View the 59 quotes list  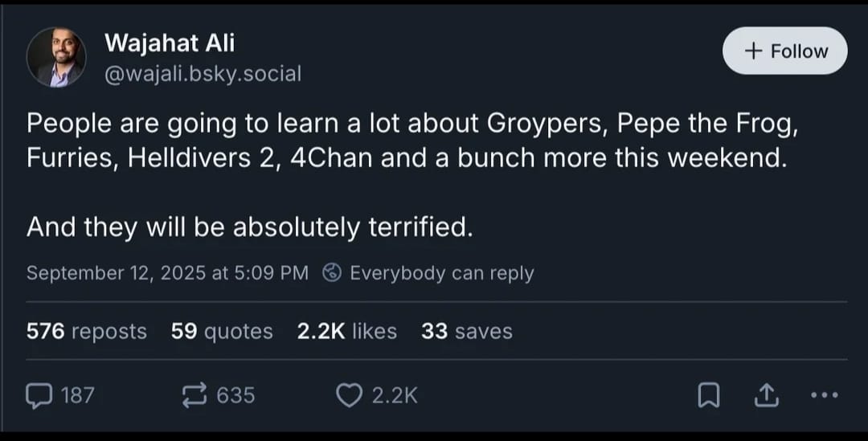click(x=222, y=331)
